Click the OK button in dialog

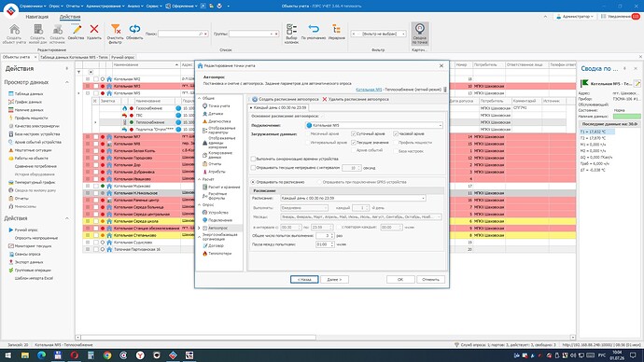pos(400,280)
